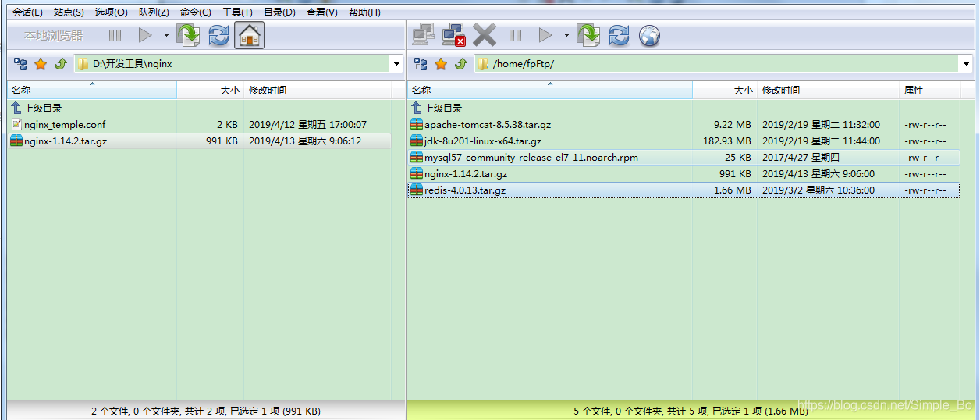Expand the local path dropdown arrow
This screenshot has width=980, height=420.
[x=396, y=64]
